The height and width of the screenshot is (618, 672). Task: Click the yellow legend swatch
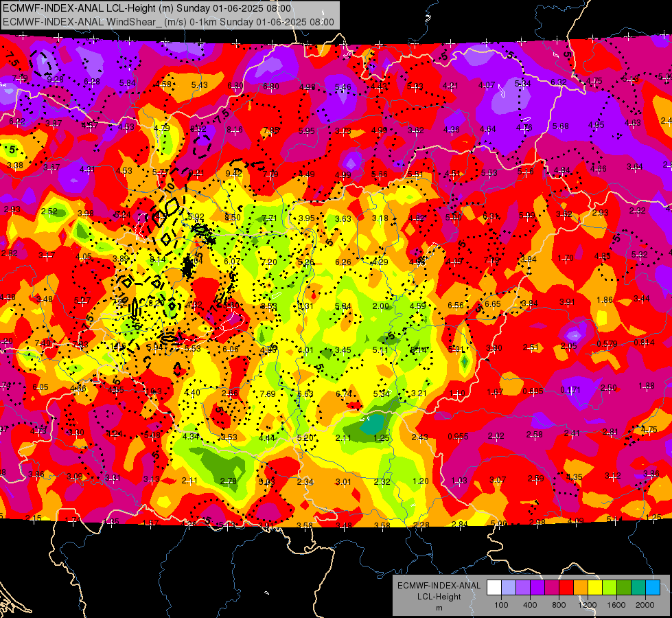click(595, 588)
